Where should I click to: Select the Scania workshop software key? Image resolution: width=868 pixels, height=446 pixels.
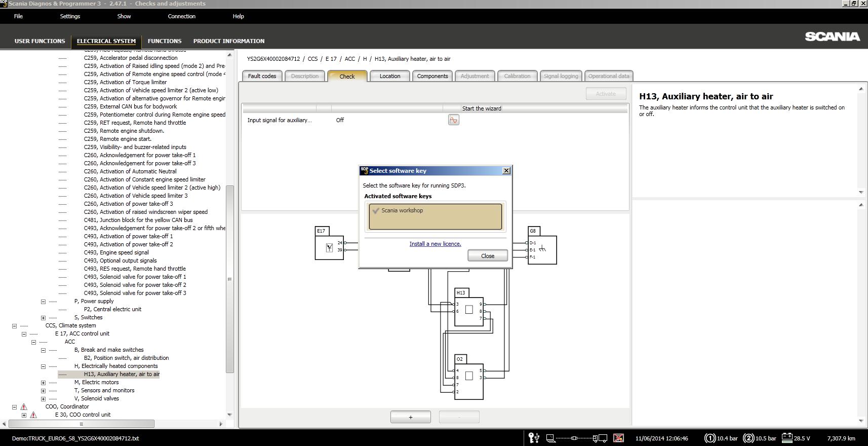click(435, 216)
